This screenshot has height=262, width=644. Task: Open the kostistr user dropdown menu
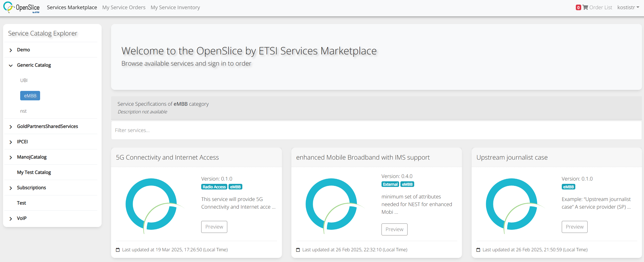point(628,7)
